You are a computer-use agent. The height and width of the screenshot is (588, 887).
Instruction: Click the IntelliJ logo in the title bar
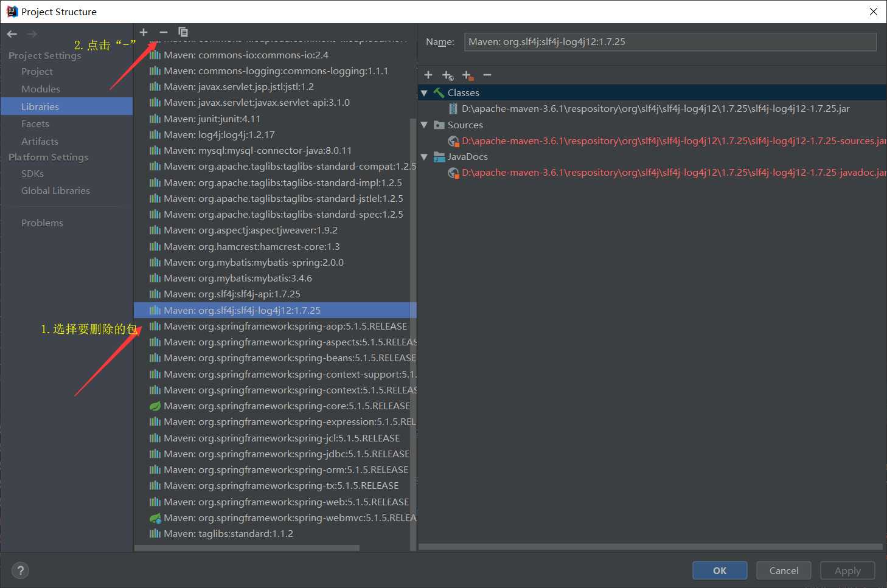12,12
